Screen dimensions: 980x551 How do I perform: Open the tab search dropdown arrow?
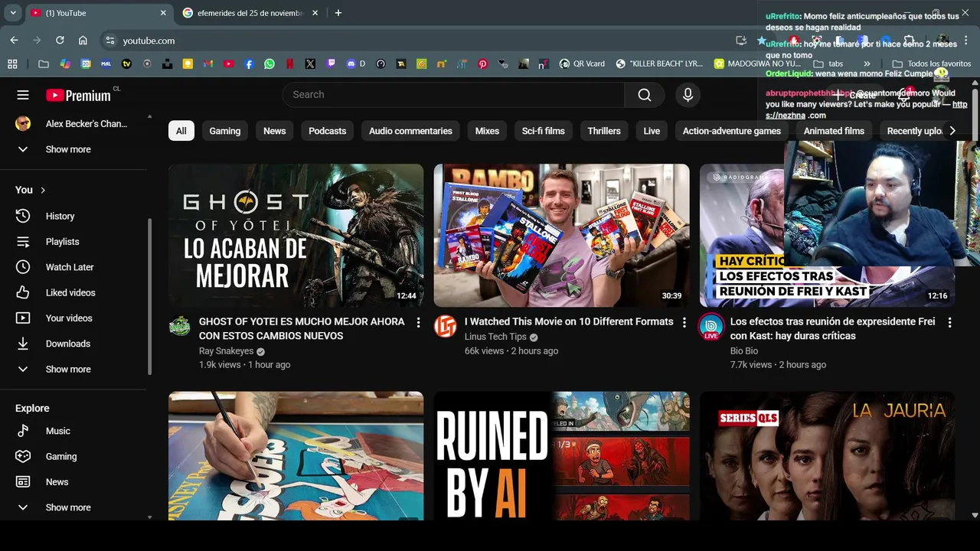click(x=12, y=13)
